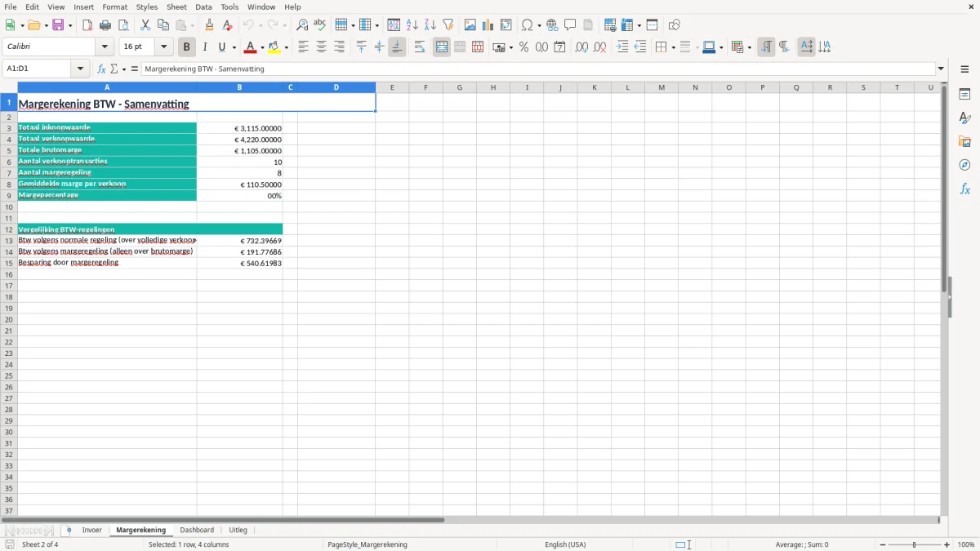
Task: Click the Save document icon
Action: [58, 25]
